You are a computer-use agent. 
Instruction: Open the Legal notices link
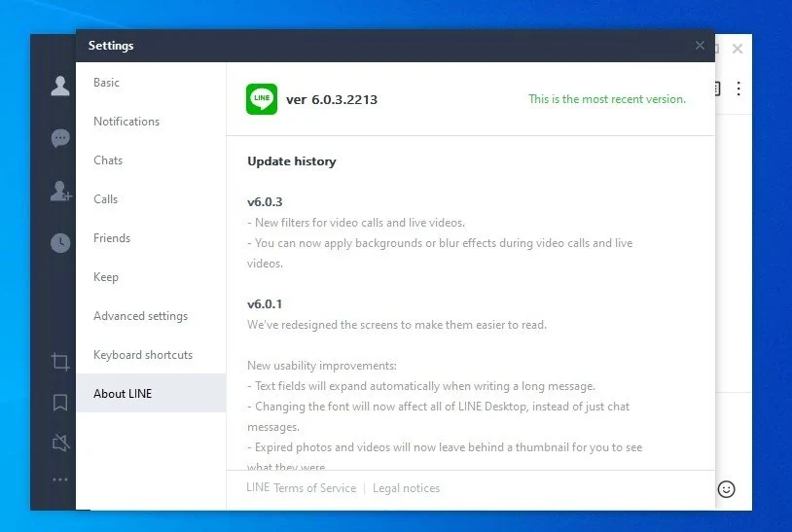[406, 488]
